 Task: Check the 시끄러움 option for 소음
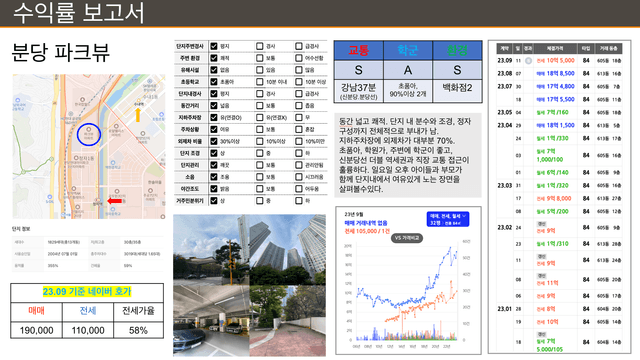click(x=299, y=177)
